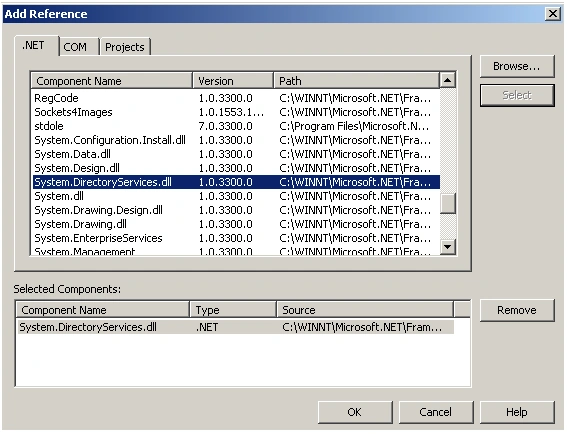This screenshot has height=434, width=567.
Task: Confirm with the OK button
Action: point(355,412)
